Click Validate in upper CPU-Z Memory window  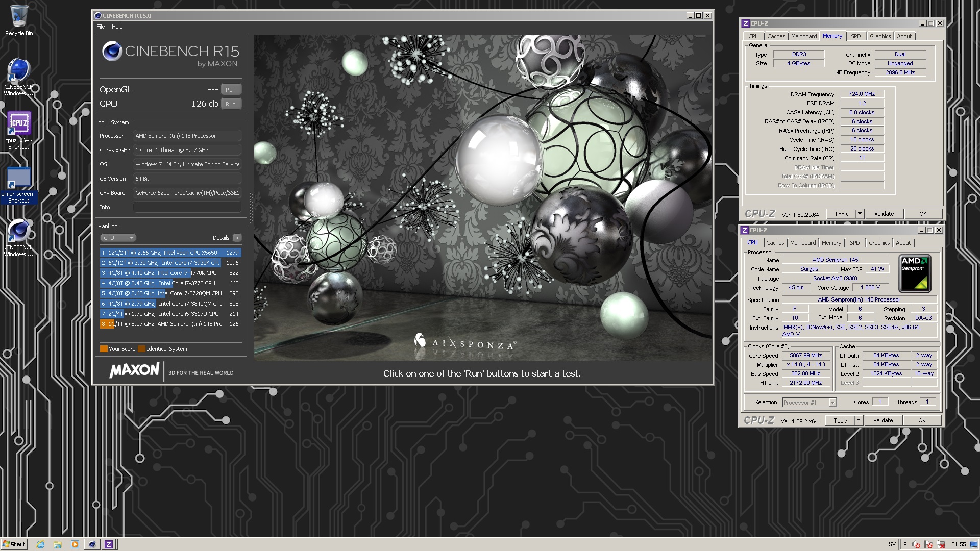coord(884,214)
